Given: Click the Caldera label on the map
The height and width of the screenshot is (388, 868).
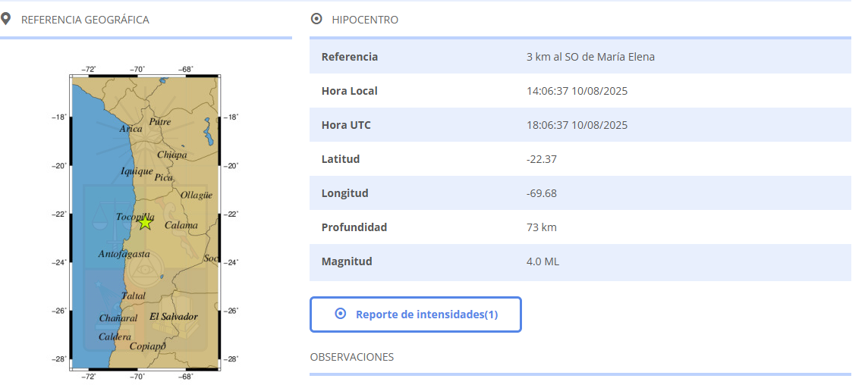Looking at the screenshot, I should pos(115,337).
